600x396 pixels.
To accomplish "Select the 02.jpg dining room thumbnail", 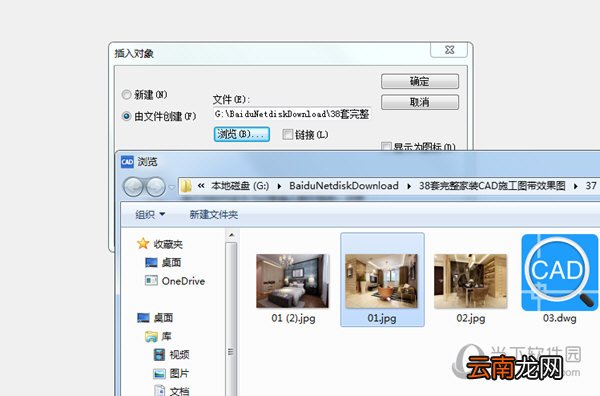I will 470,281.
